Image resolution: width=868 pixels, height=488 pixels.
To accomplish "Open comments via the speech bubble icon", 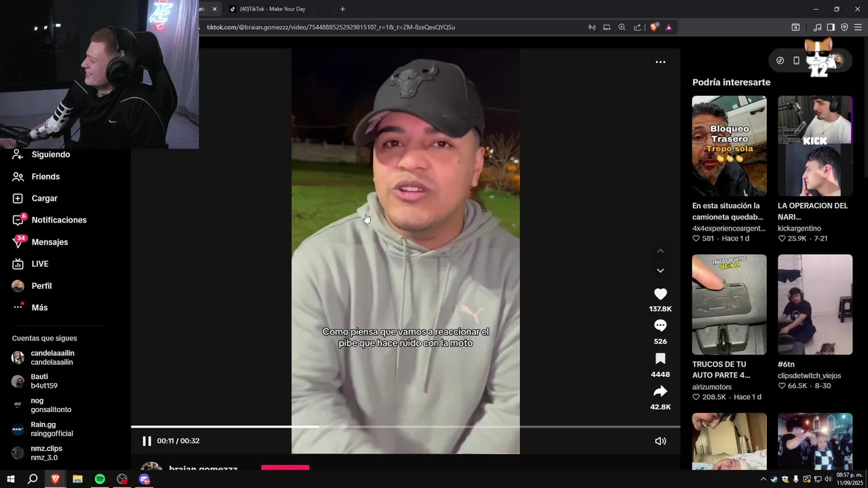I will 660,326.
